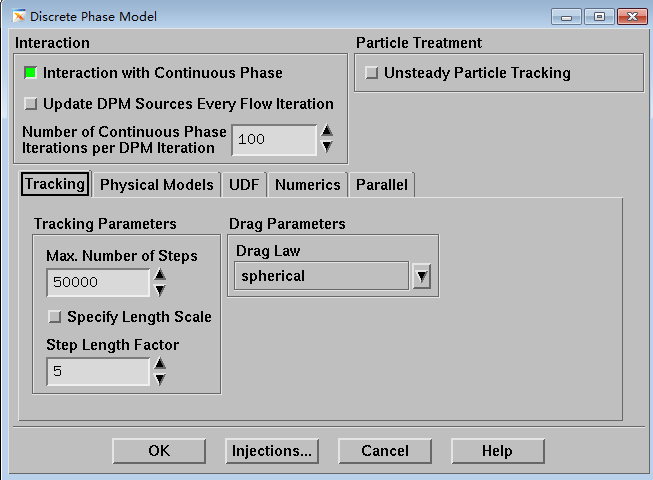This screenshot has width=653, height=480.
Task: Check the Specify Length Scale option
Action: [55, 317]
